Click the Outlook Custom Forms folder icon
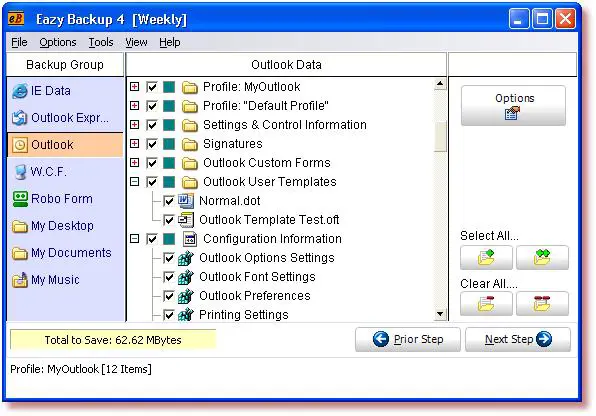 point(189,164)
